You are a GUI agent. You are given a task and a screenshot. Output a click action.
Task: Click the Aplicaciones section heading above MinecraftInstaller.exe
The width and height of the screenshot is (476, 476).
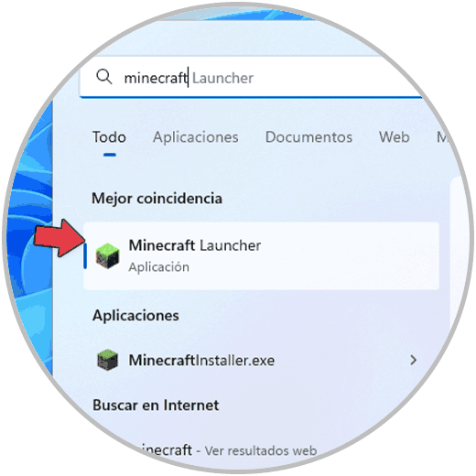[135, 316]
